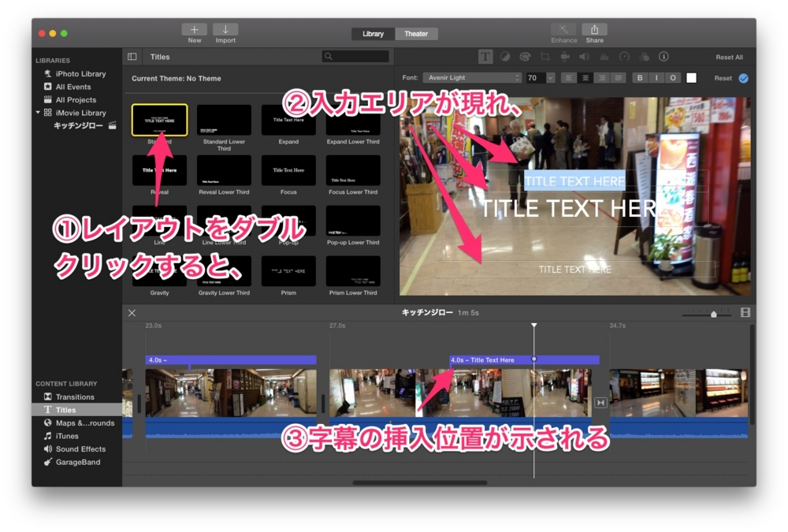
Task: Click the Import toolbar icon
Action: click(x=225, y=28)
